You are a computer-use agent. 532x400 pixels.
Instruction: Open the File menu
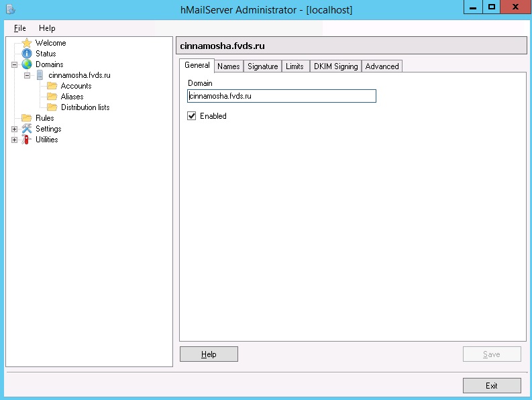[20, 28]
